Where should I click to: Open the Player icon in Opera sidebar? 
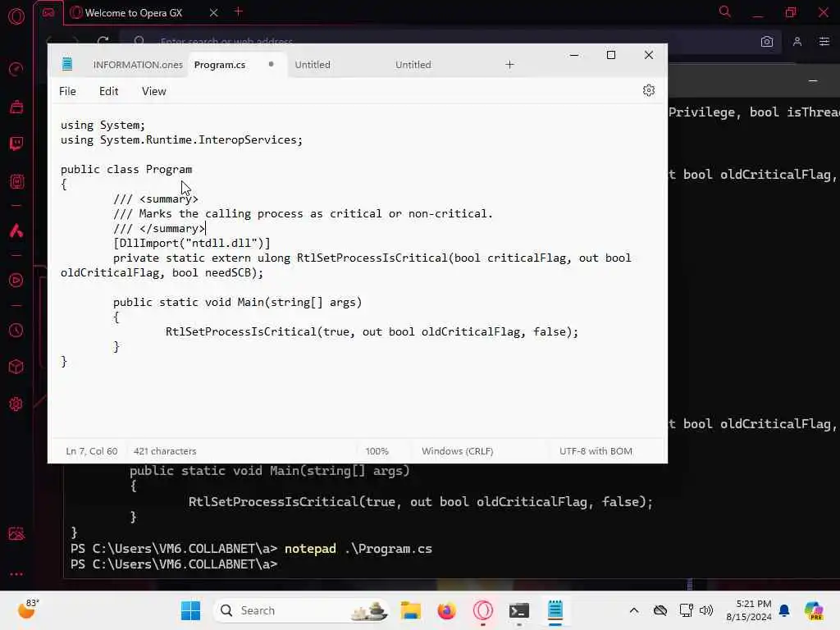click(x=16, y=281)
